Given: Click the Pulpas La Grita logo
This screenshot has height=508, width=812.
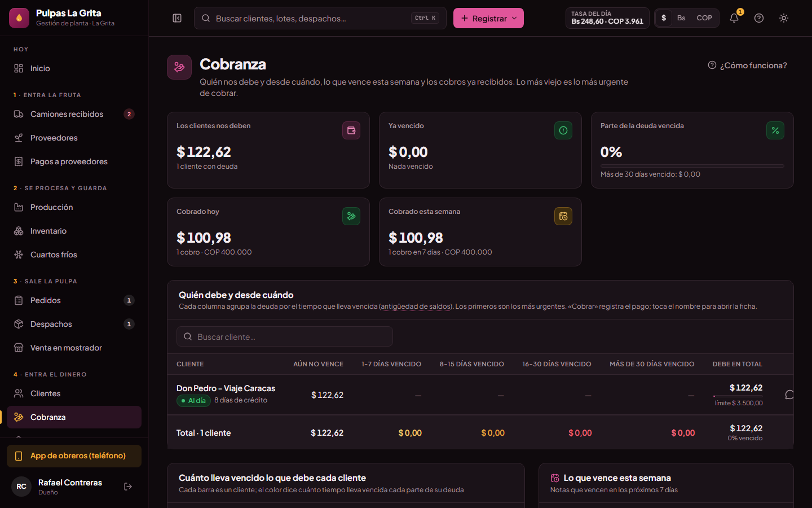Looking at the screenshot, I should (x=19, y=18).
